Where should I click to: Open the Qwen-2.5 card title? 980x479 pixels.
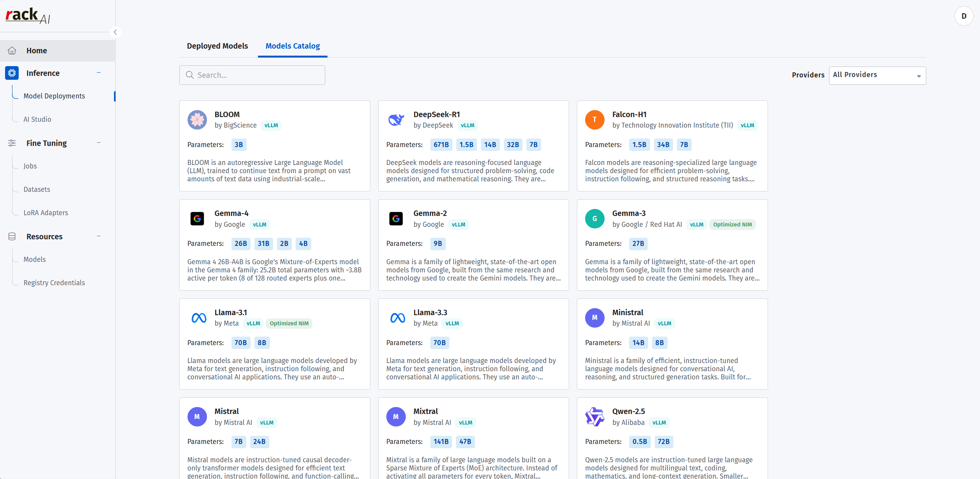(629, 411)
